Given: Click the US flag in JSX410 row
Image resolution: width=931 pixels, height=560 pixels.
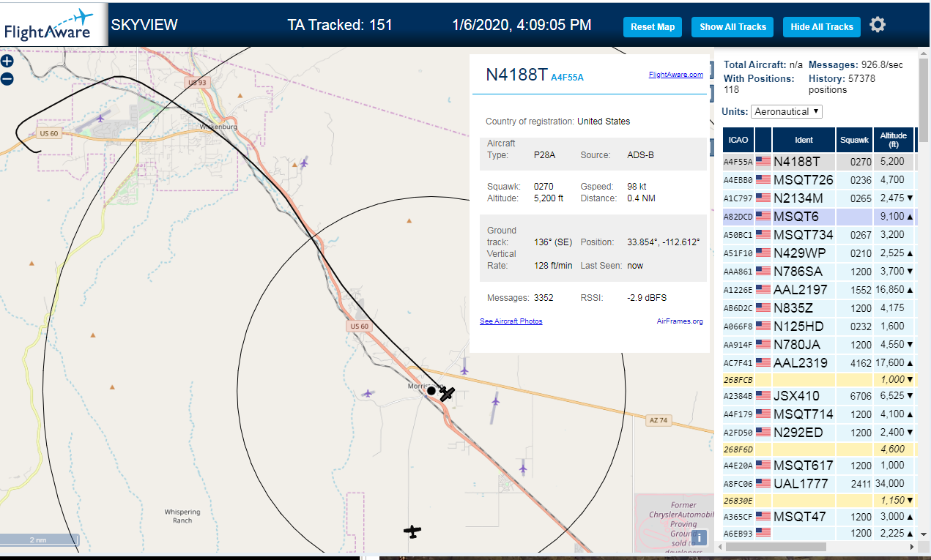Looking at the screenshot, I should (763, 396).
